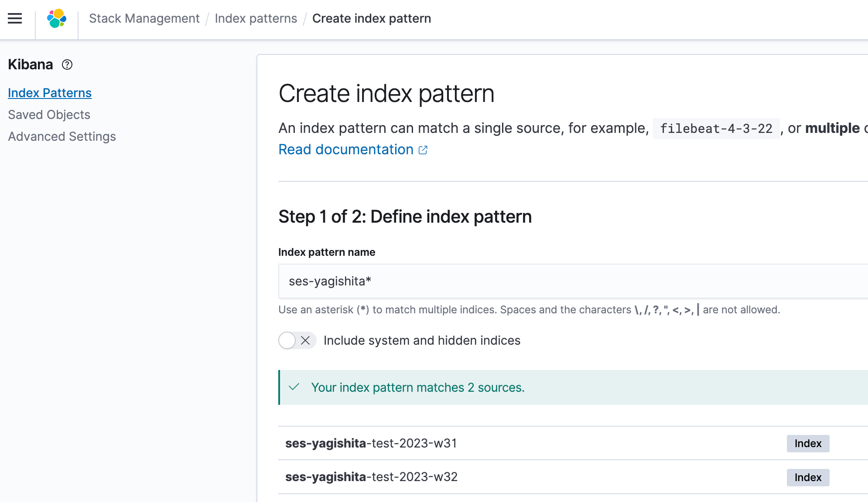Open Saved Objects in sidebar

point(49,115)
